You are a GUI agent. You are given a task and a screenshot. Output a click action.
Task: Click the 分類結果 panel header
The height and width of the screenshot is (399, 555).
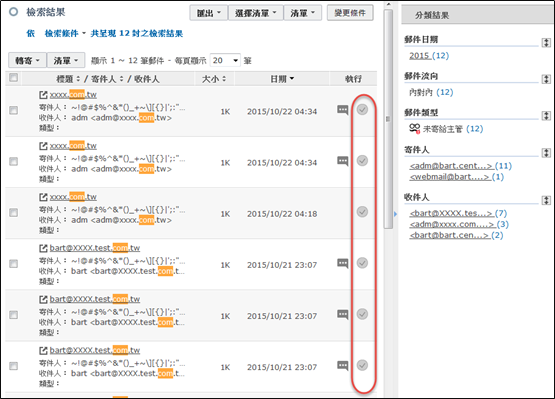coord(478,15)
